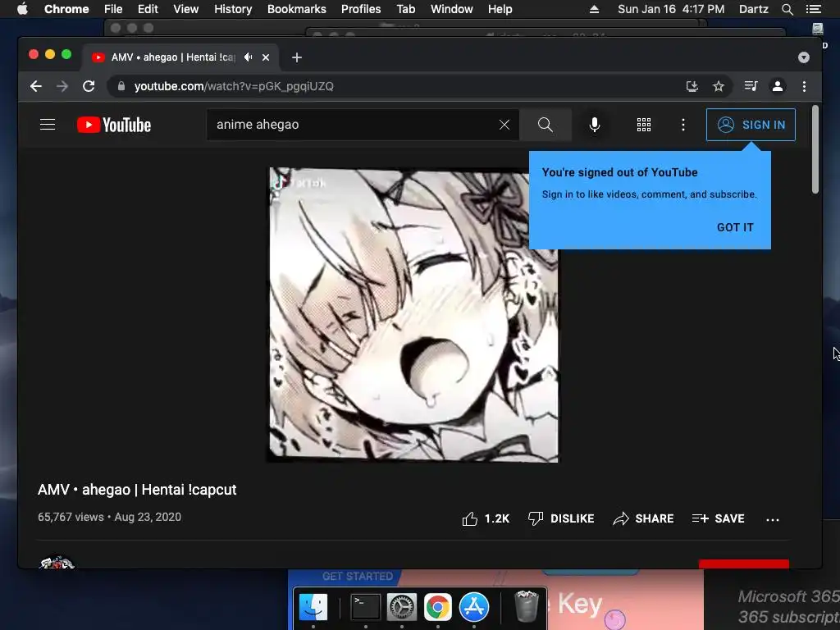Go to the YouTube home logo

114,125
